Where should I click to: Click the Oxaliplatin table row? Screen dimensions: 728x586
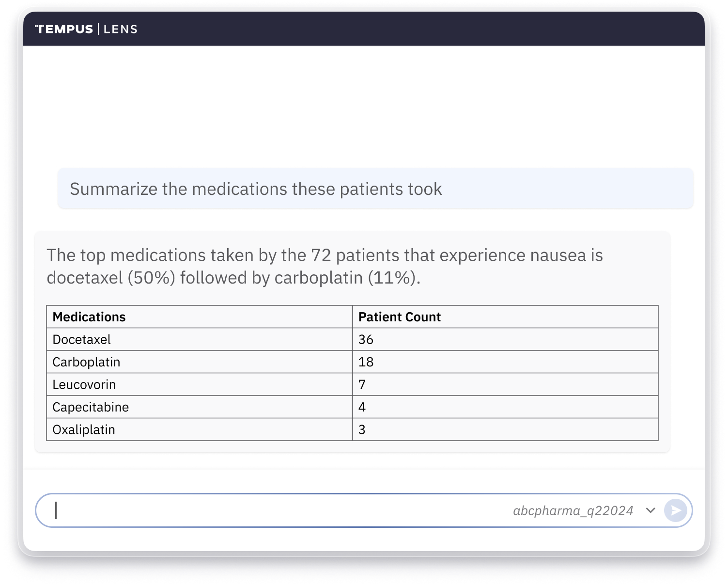[x=352, y=429]
